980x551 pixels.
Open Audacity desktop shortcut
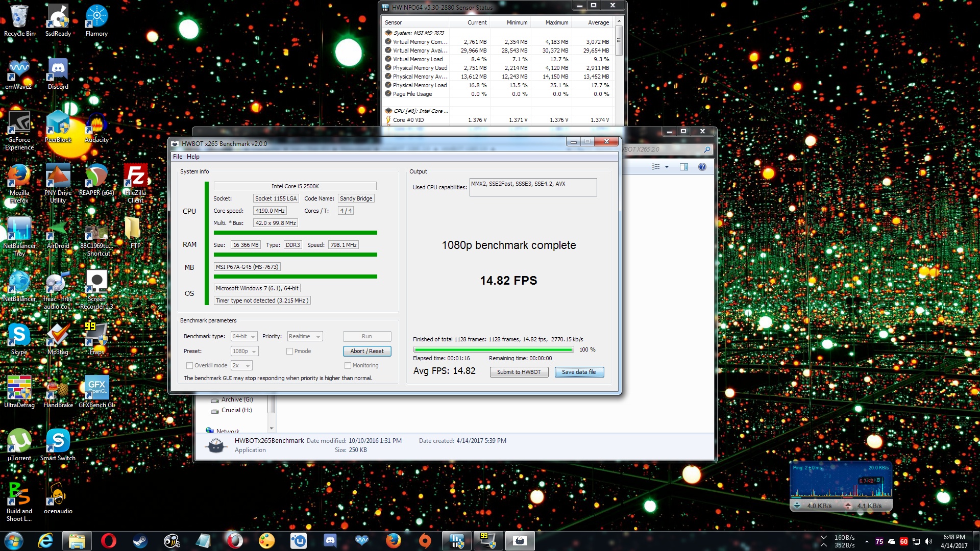tap(96, 128)
